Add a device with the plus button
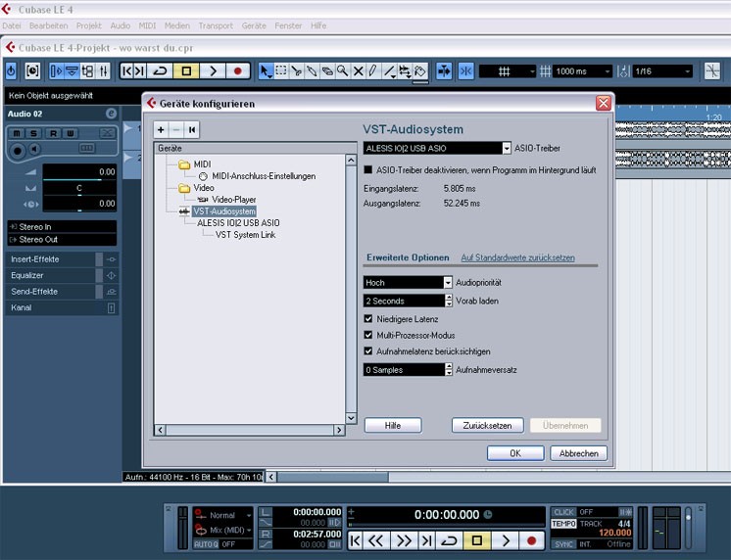731x560 pixels. pos(161,129)
